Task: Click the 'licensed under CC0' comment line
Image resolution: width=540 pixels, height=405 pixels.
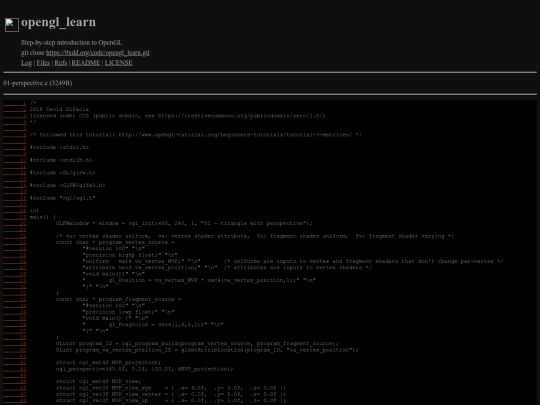Action: click(x=177, y=116)
